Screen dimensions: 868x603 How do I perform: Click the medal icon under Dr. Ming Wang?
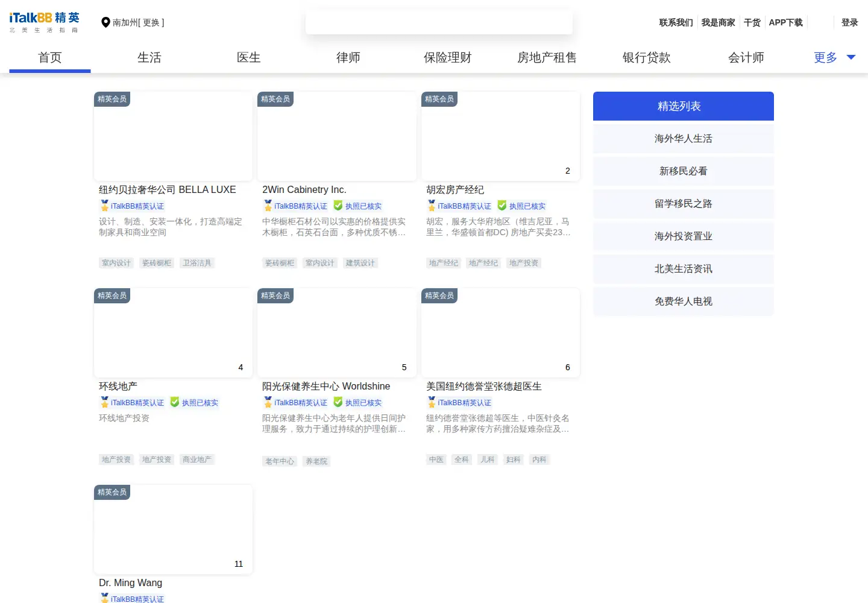[x=104, y=598]
